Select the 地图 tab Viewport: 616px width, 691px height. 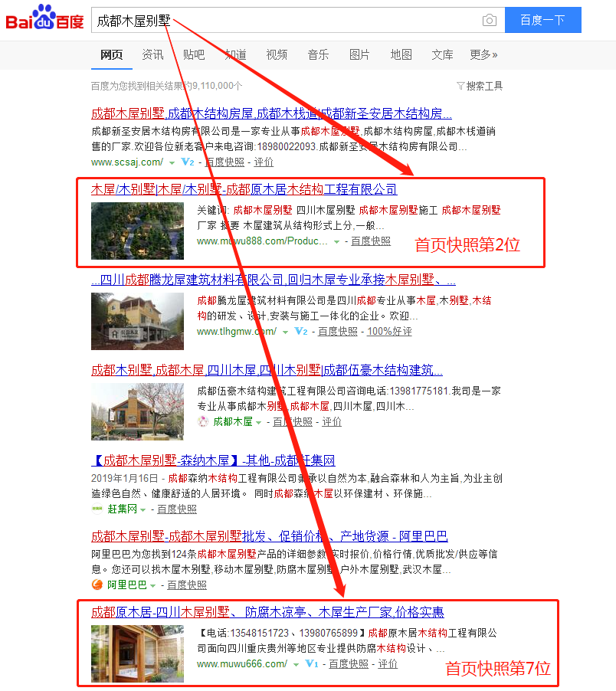pyautogui.click(x=401, y=54)
